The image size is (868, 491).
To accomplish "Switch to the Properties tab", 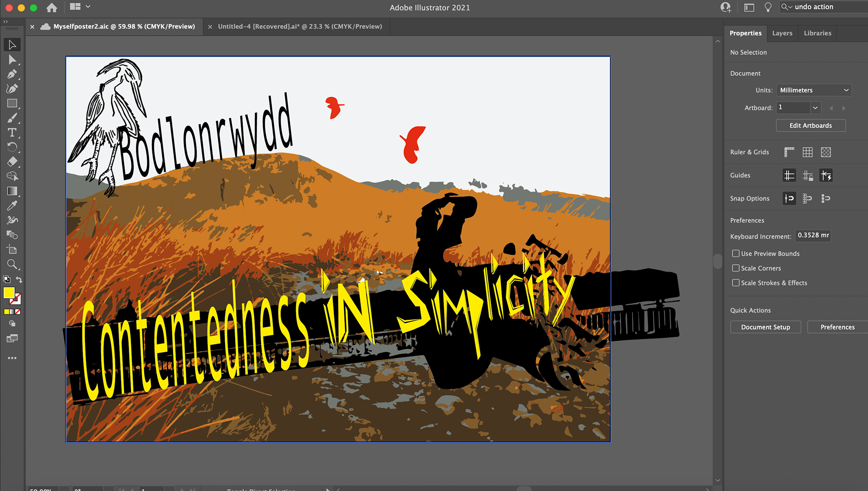I will point(745,33).
